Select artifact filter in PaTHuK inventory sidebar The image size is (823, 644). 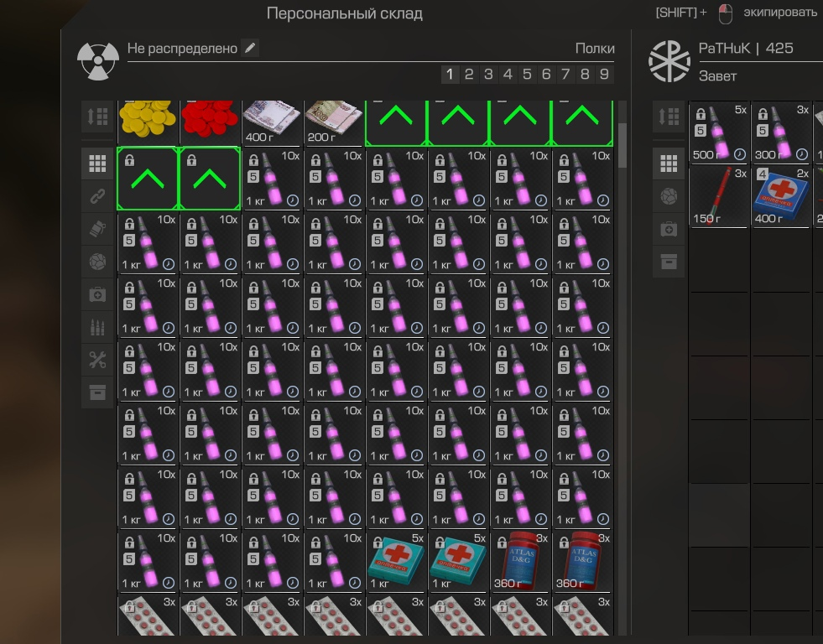tap(669, 196)
